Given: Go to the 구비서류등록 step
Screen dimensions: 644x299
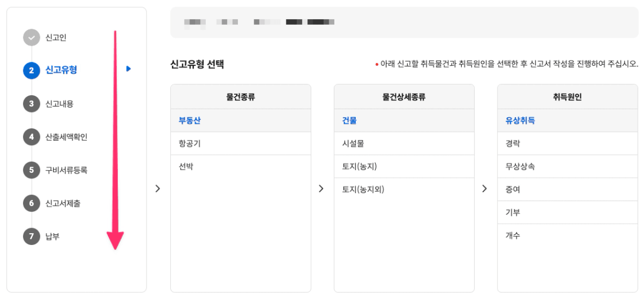Looking at the screenshot, I should point(66,170).
